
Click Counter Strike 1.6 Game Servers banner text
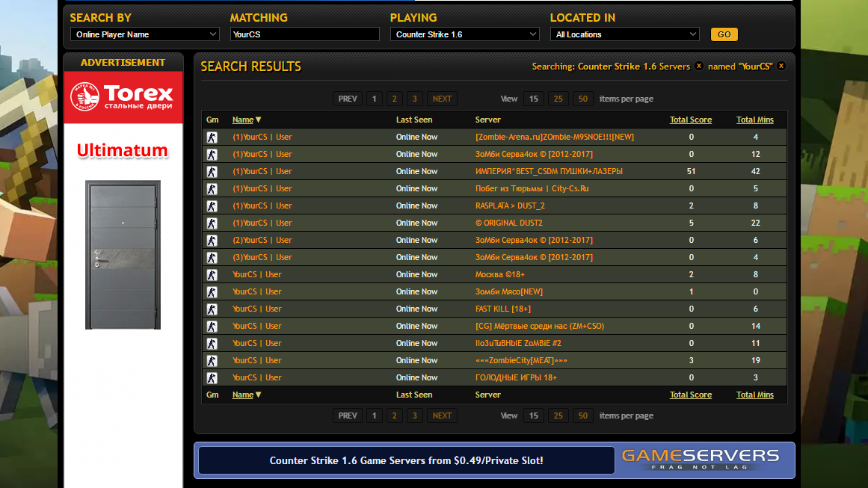pos(406,460)
